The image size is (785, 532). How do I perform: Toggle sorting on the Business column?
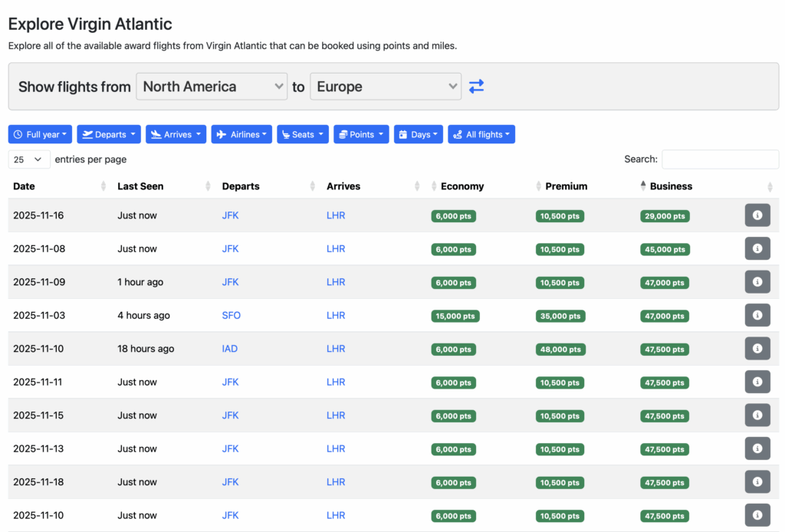[669, 186]
